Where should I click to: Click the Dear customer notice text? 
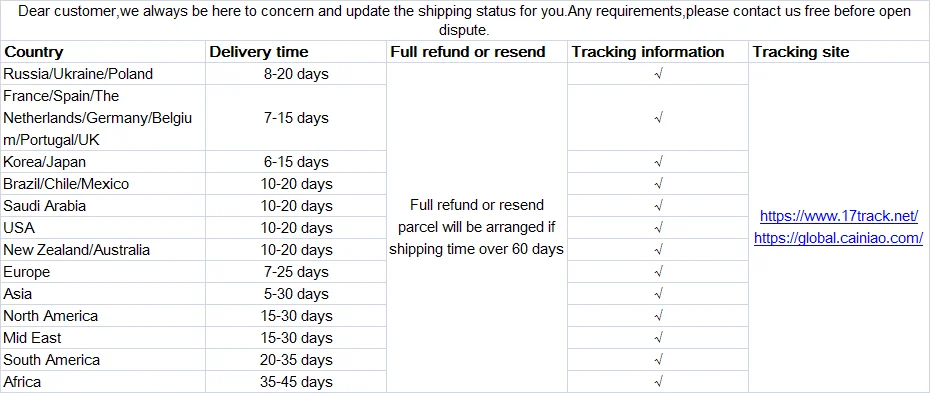pos(464,20)
